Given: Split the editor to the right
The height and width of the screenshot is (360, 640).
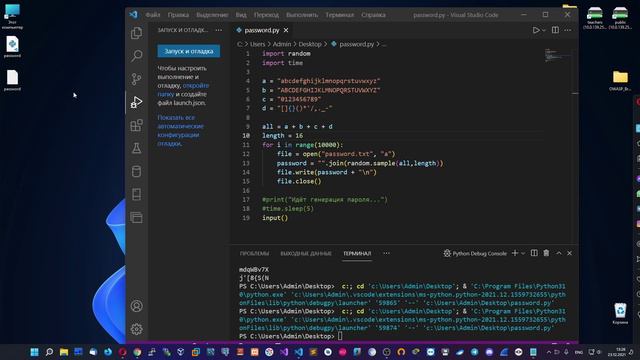Looking at the screenshot, I should (x=555, y=30).
